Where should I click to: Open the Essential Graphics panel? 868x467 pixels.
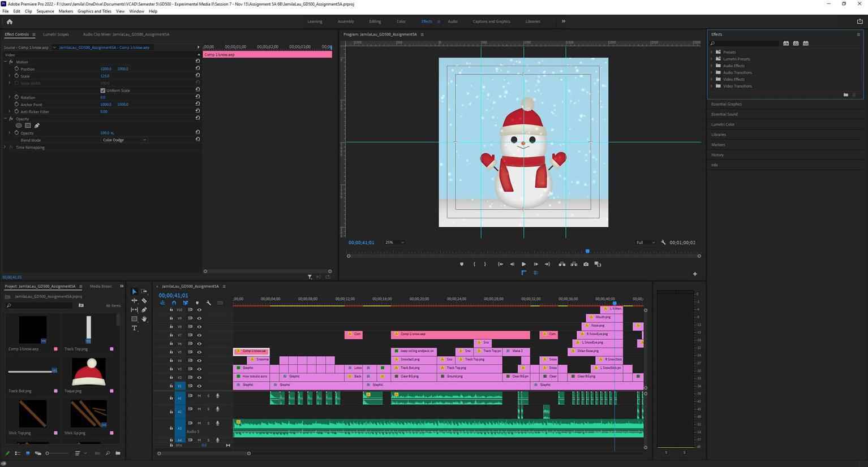click(727, 104)
